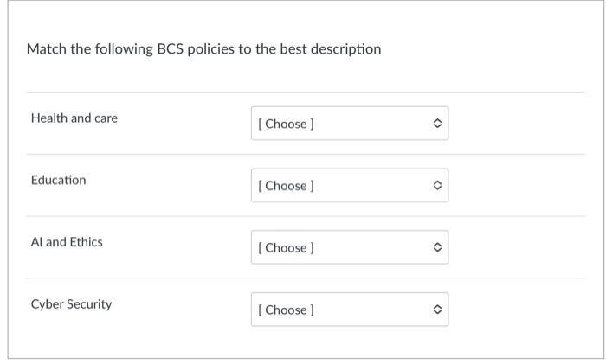The width and height of the screenshot is (606, 364).
Task: Click the "Match the following BCS policies" question text
Action: tap(130, 49)
